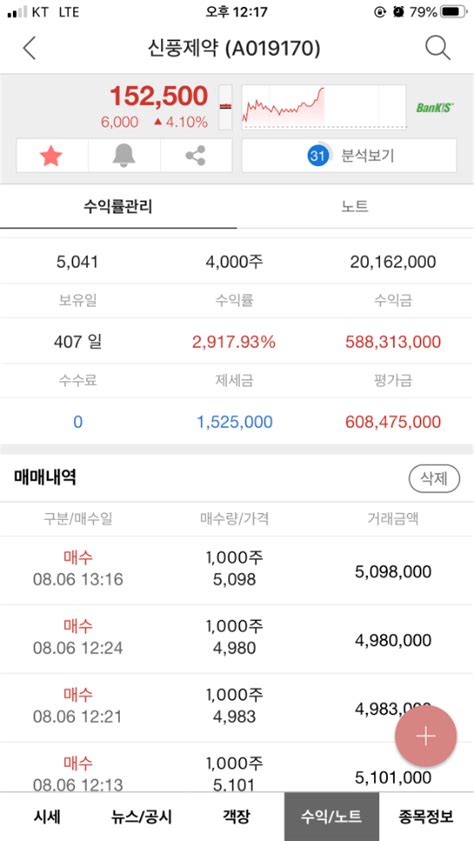
Task: Select the 08.06 13:16 매수 trade row
Action: tap(237, 571)
